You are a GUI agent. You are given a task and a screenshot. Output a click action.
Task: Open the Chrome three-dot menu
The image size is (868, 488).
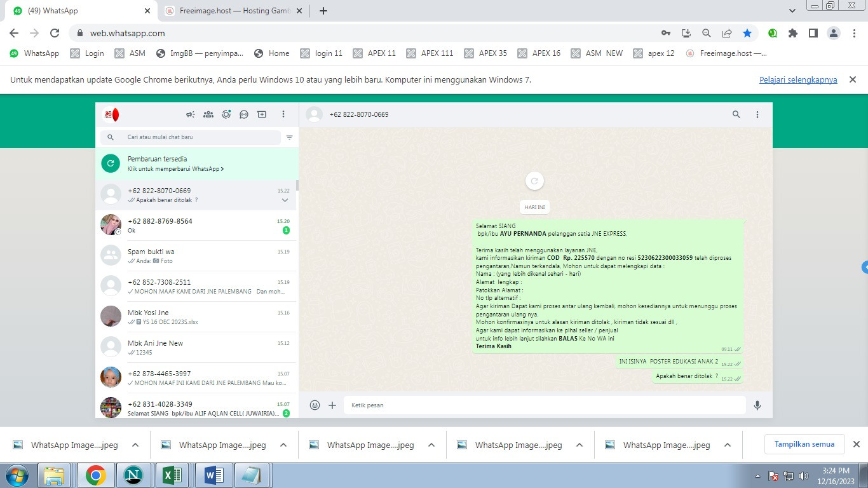855,33
